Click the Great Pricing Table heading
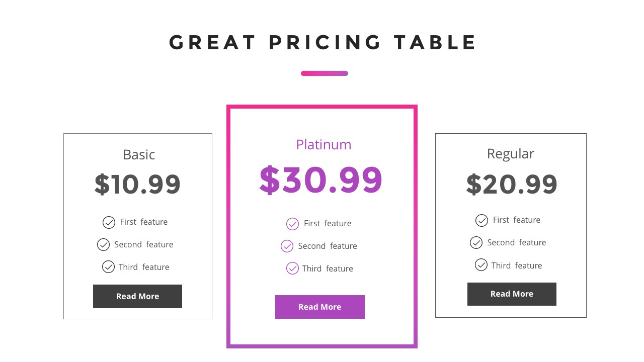The width and height of the screenshot is (644, 362). tap(323, 43)
